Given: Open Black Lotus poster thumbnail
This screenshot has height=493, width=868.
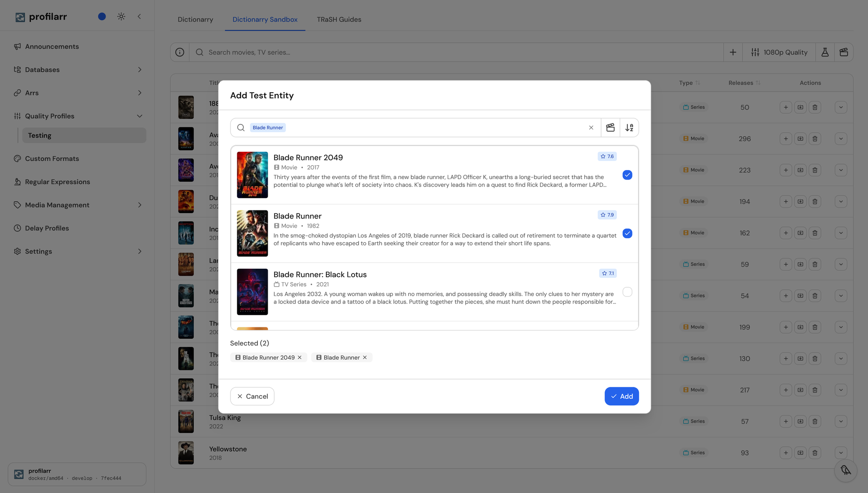Looking at the screenshot, I should tap(252, 292).
